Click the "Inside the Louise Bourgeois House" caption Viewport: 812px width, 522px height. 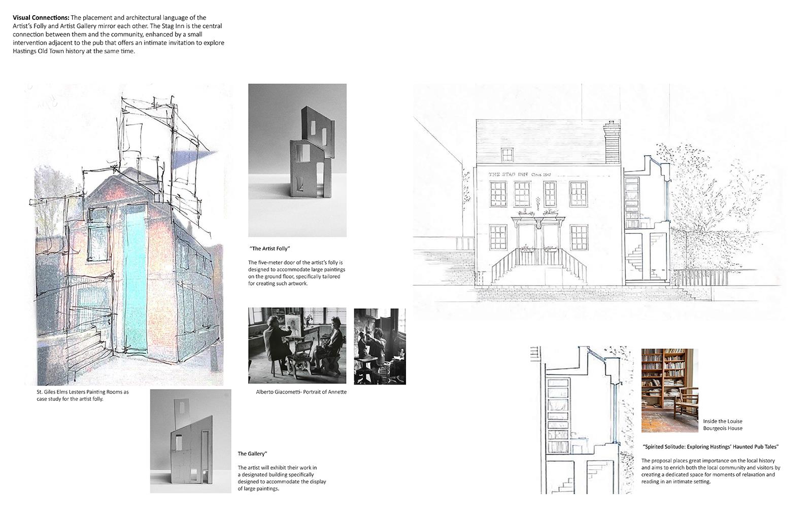(722, 425)
